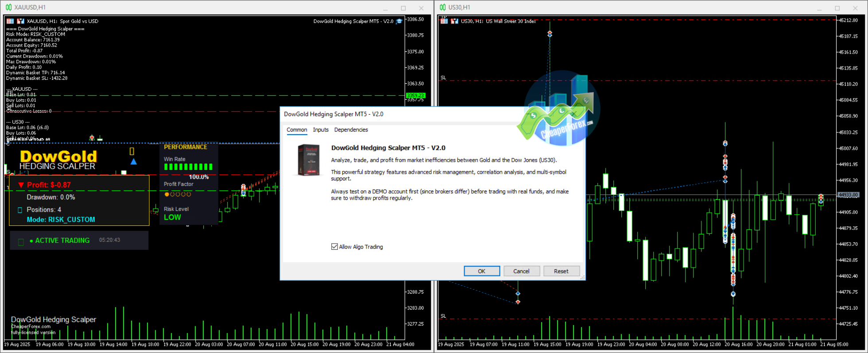Viewport: 868px width, 353px height.
Task: Switch to the Common tab
Action: click(x=297, y=130)
